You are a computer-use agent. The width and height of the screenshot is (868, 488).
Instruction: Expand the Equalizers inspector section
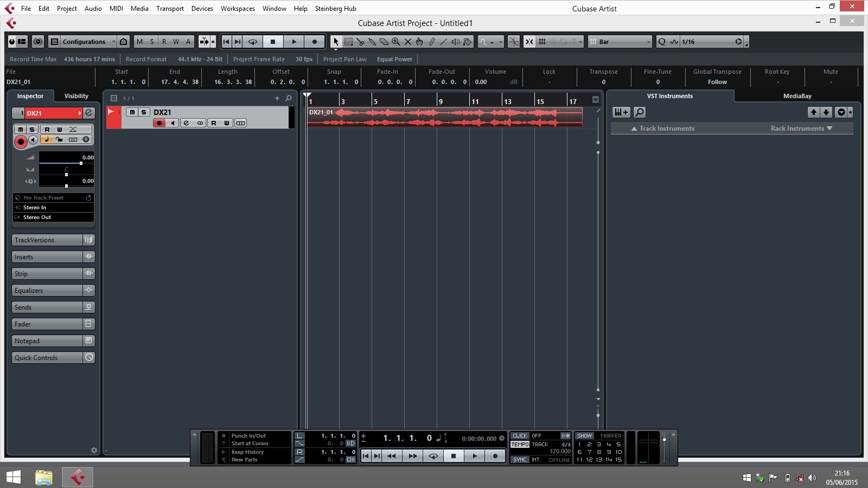click(x=53, y=291)
